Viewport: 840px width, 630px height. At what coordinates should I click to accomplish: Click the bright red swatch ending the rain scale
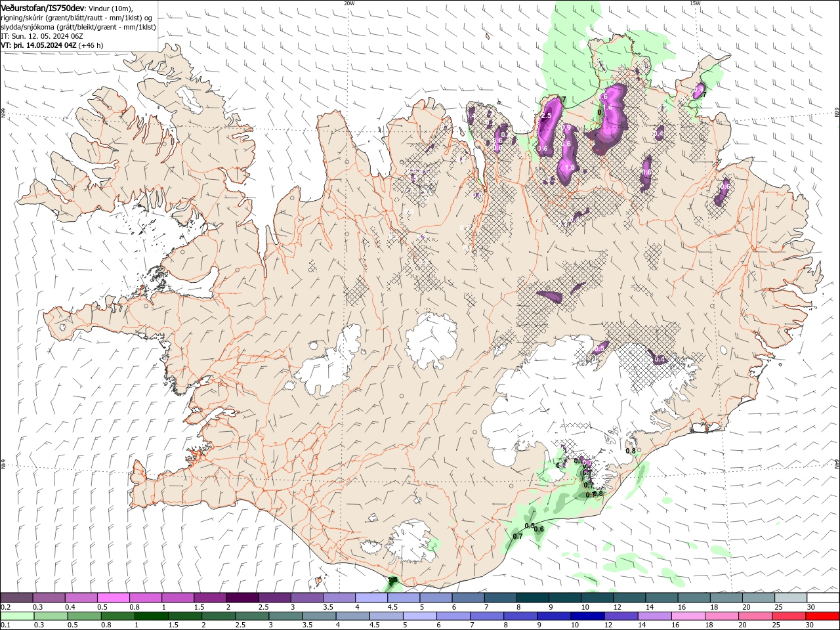click(823, 616)
